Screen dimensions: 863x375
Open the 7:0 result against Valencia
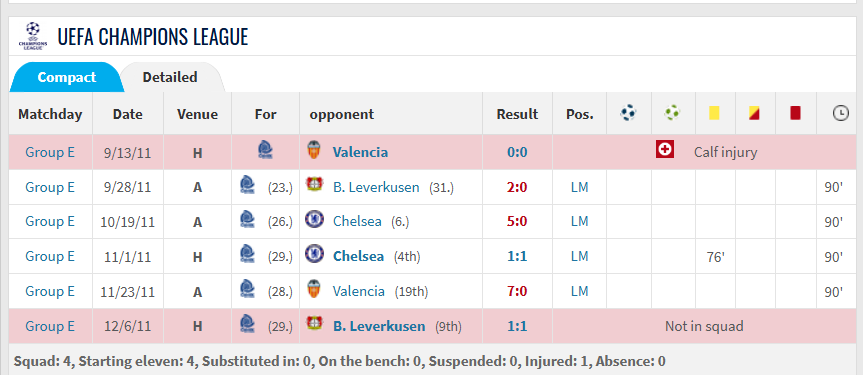click(x=517, y=291)
